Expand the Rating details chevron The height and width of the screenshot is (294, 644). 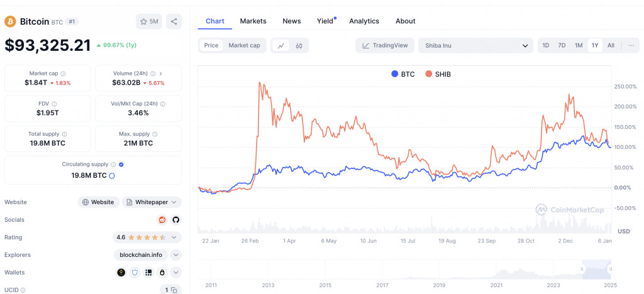tap(174, 237)
